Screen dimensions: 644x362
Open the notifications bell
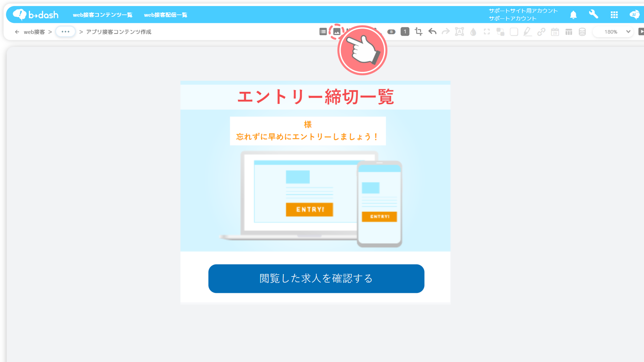[x=573, y=15]
